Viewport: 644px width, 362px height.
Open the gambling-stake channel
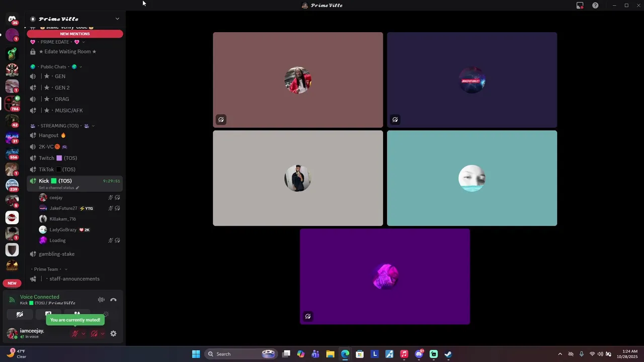point(74,254)
